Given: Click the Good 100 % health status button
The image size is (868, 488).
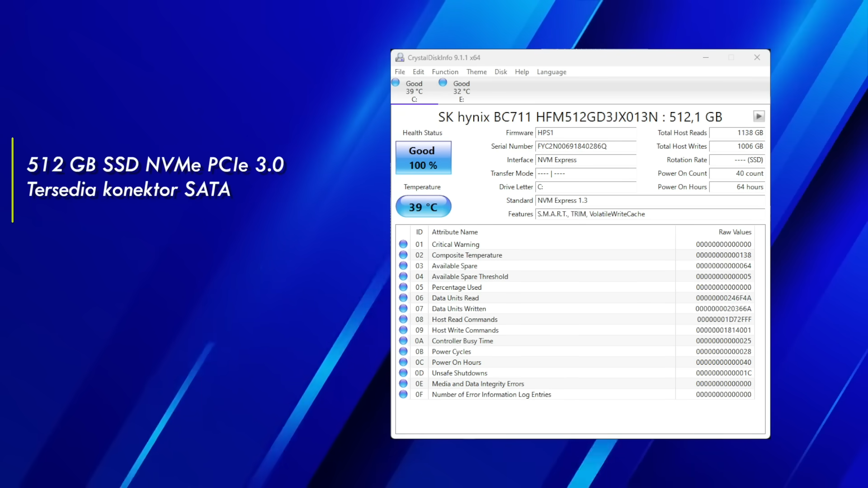Looking at the screenshot, I should pos(423,158).
